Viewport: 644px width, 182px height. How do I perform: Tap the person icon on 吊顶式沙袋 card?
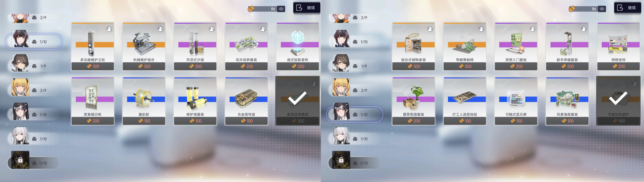coord(212,29)
